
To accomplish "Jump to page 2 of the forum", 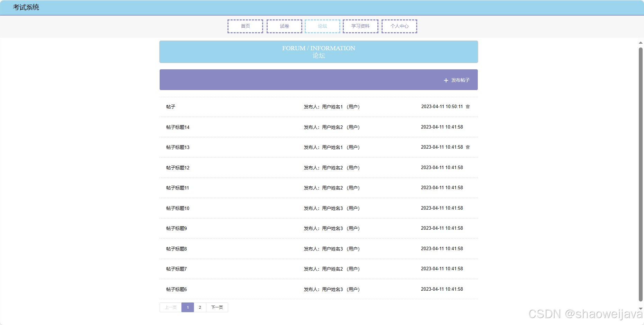I will tap(200, 307).
